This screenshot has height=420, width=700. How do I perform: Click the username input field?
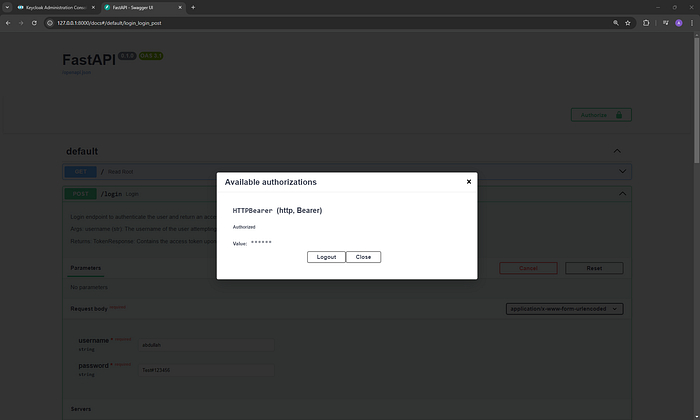pyautogui.click(x=206, y=345)
